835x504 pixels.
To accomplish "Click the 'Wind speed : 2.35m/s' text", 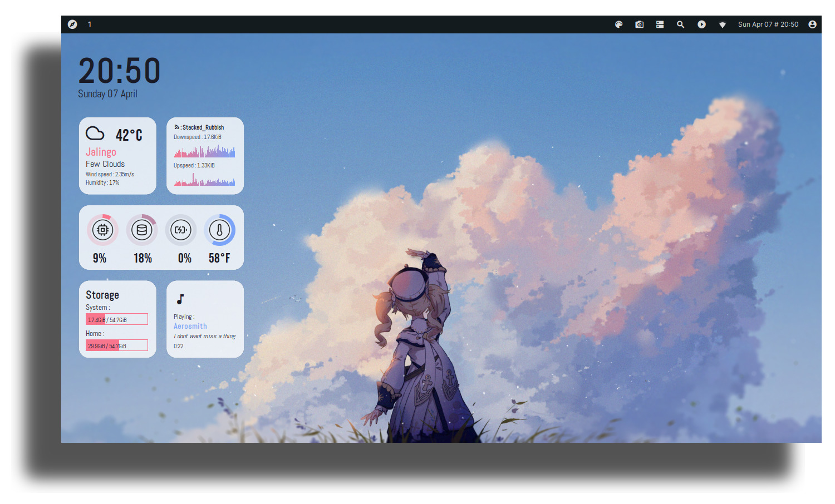I will click(x=110, y=174).
